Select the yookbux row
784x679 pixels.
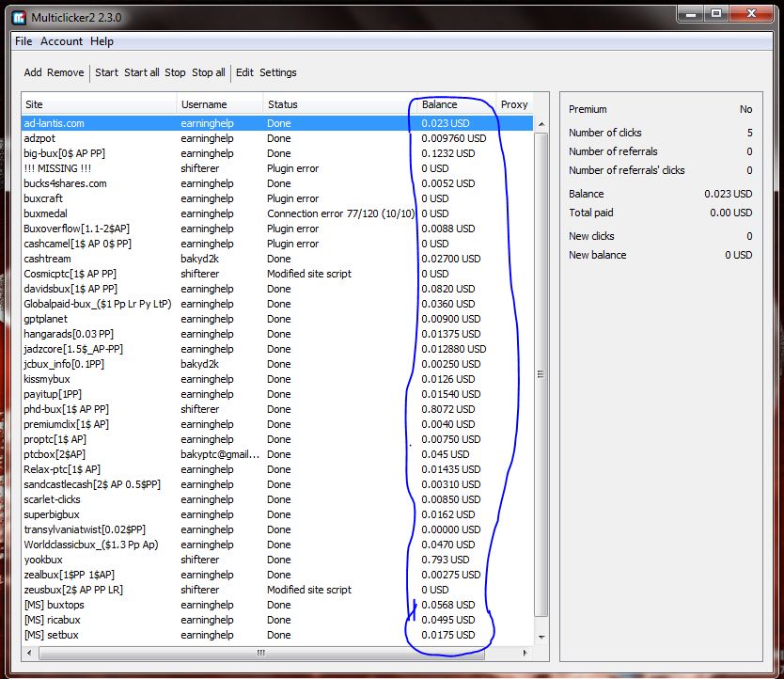click(277, 560)
